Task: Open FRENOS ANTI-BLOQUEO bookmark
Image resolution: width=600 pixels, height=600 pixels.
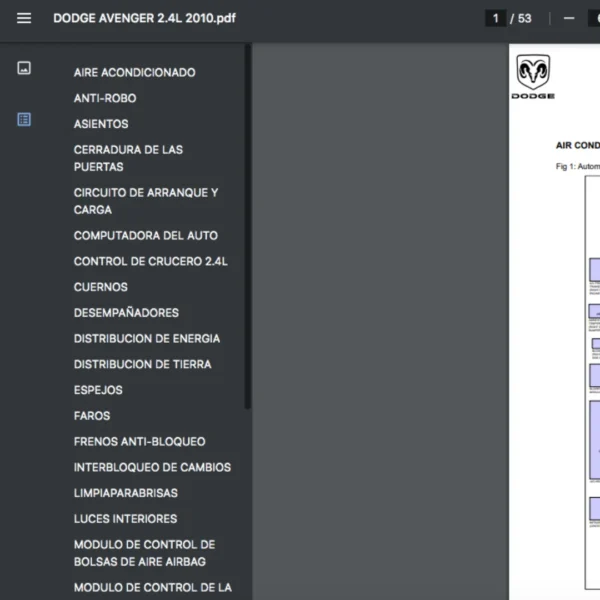Action: point(139,441)
